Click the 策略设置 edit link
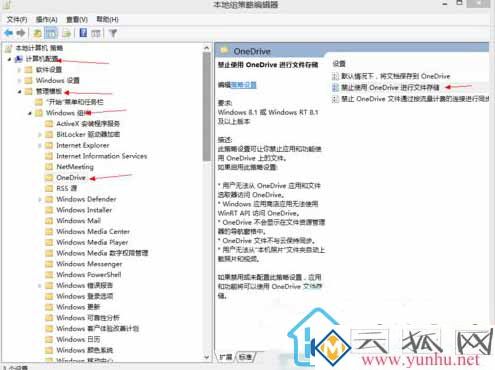 (x=244, y=85)
